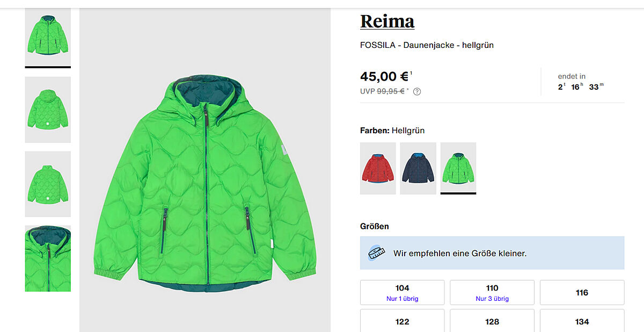This screenshot has height=332, width=644.
Task: Open the Reima brand link
Action: pyautogui.click(x=387, y=21)
